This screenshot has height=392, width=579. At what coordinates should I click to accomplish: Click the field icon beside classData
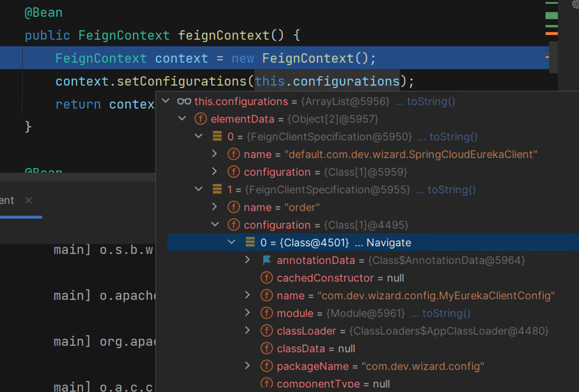267,348
